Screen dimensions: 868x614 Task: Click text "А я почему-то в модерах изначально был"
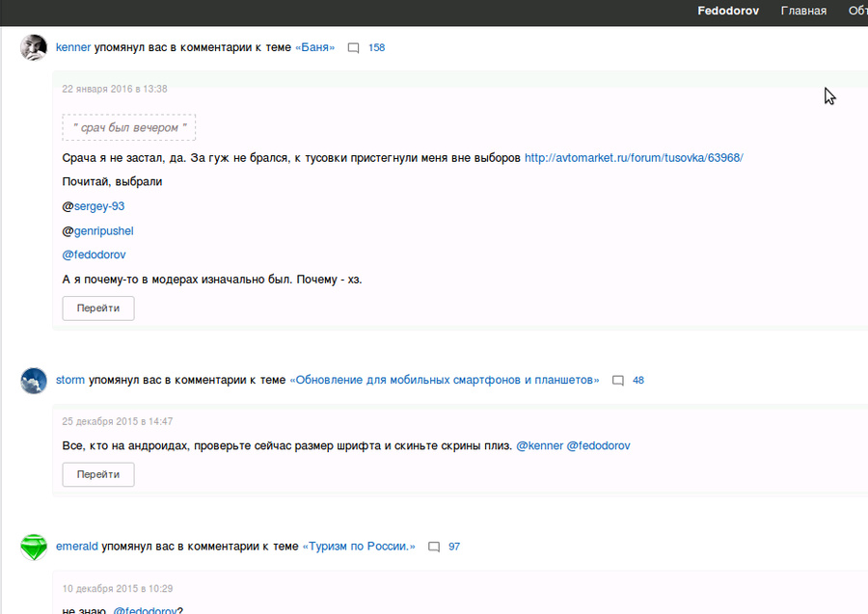point(176,280)
